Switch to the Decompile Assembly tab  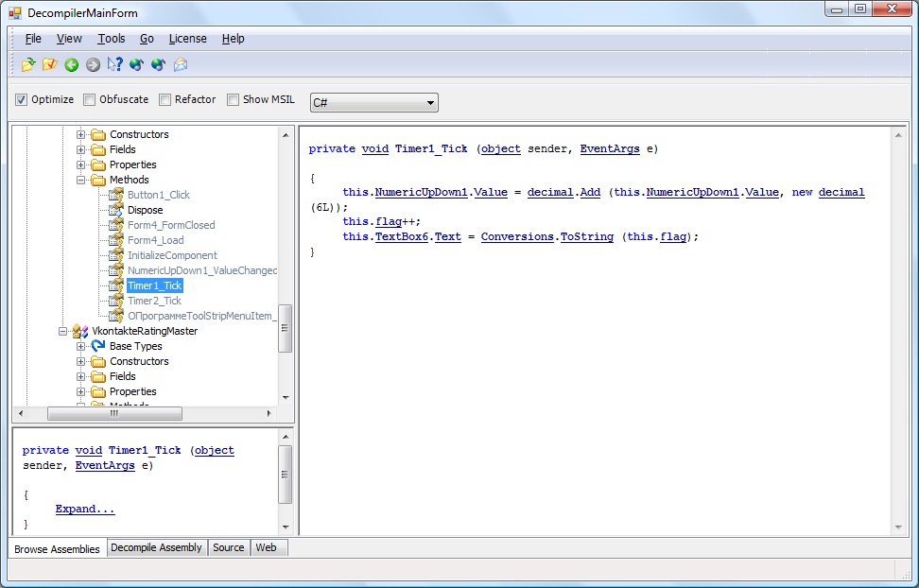click(x=157, y=547)
